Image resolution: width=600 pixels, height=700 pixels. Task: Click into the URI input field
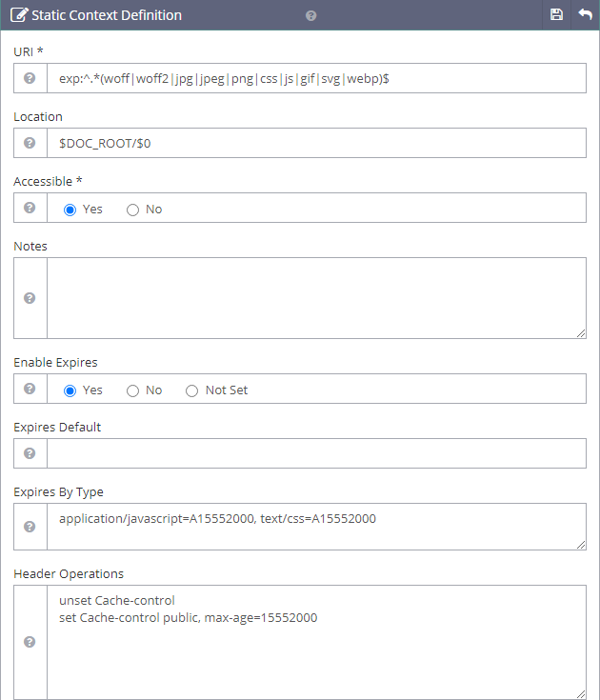[x=314, y=78]
